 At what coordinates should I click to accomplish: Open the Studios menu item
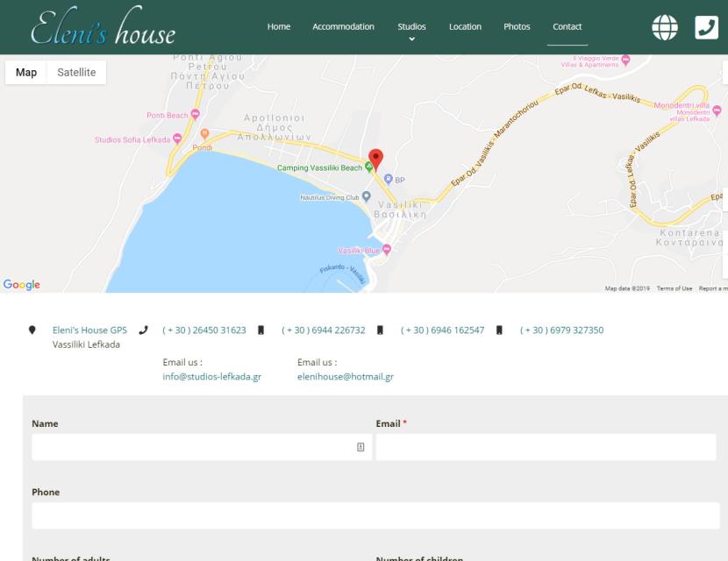coord(411,26)
